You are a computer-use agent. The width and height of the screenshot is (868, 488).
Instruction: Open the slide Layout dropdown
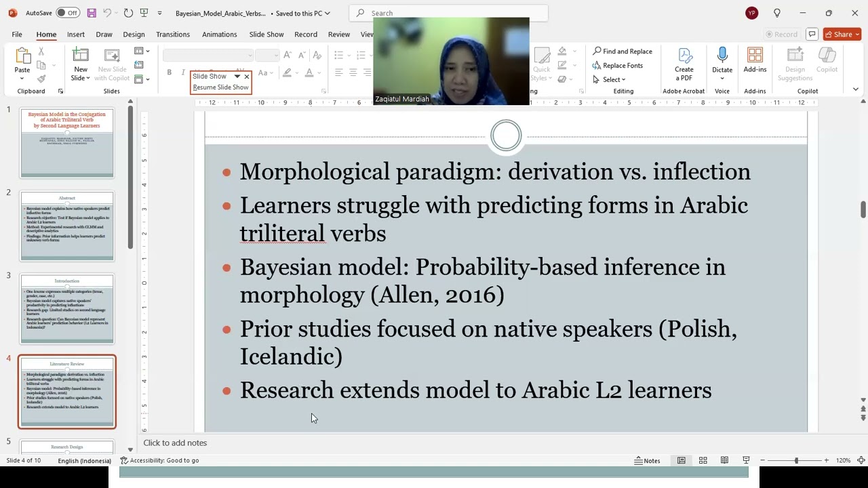tap(141, 52)
